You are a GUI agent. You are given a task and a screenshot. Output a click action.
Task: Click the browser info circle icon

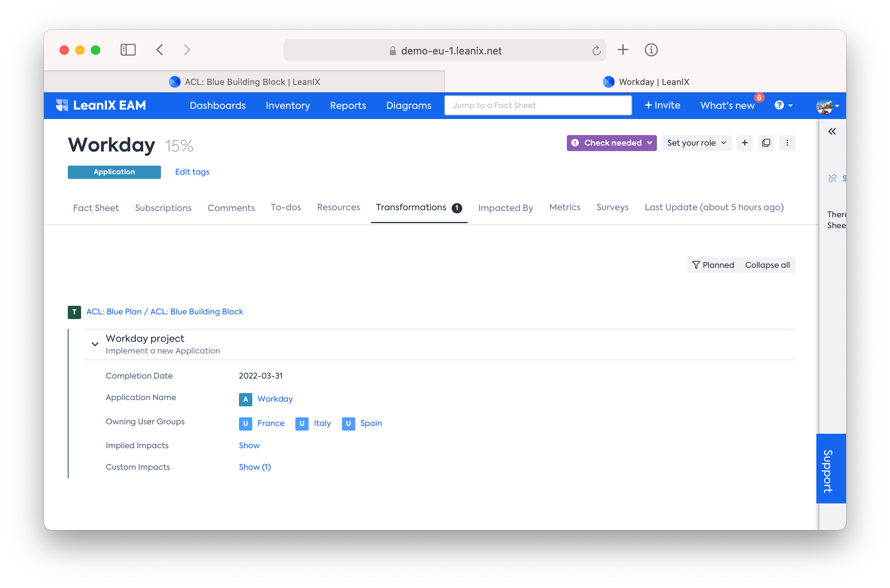point(651,50)
